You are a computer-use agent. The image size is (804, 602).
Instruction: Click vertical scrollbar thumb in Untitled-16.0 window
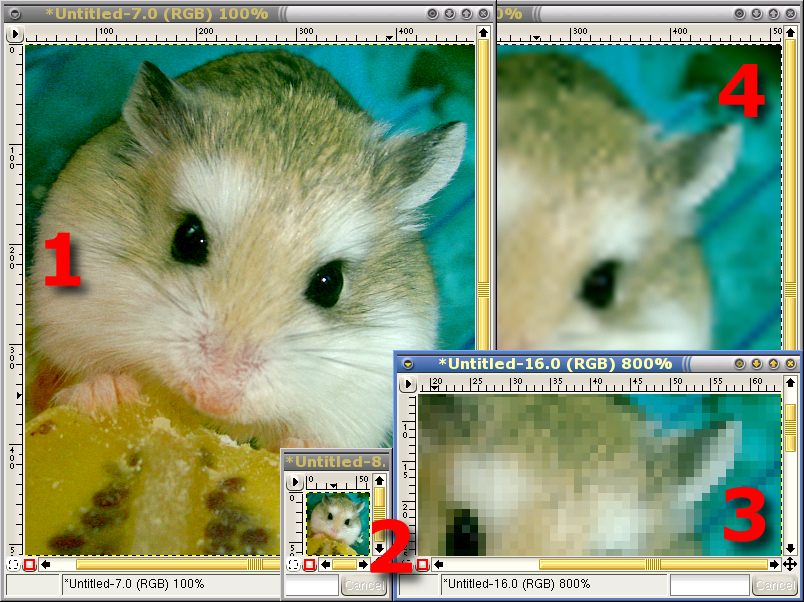pyautogui.click(x=790, y=428)
